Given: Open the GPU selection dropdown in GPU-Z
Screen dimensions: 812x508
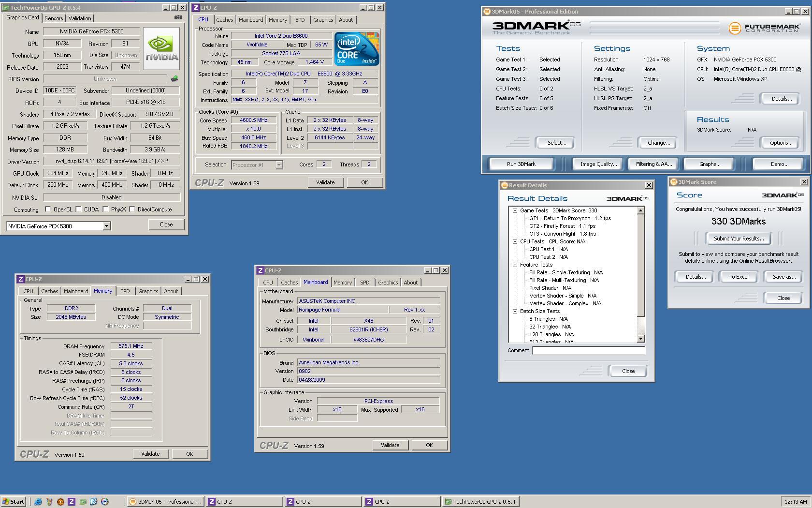Looking at the screenshot, I should 106,226.
